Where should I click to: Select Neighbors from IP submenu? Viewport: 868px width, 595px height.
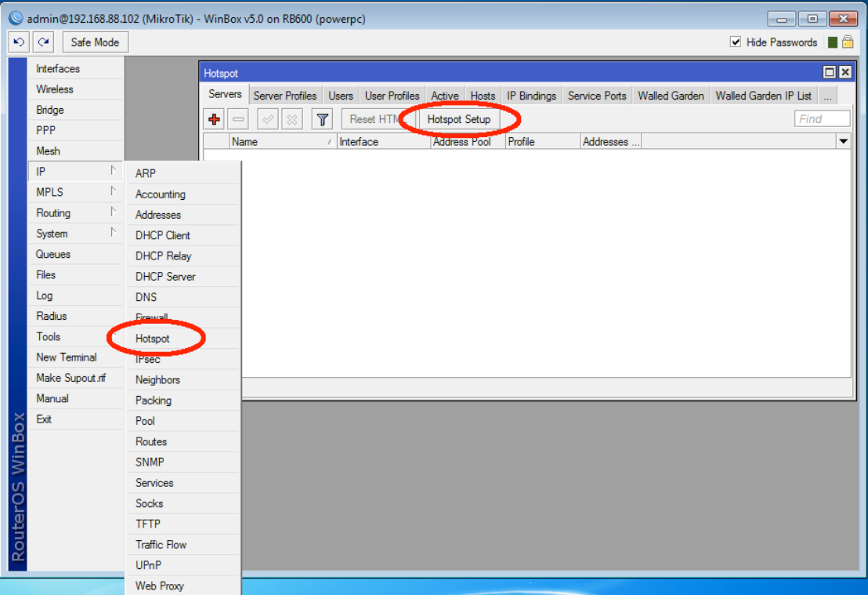point(184,379)
